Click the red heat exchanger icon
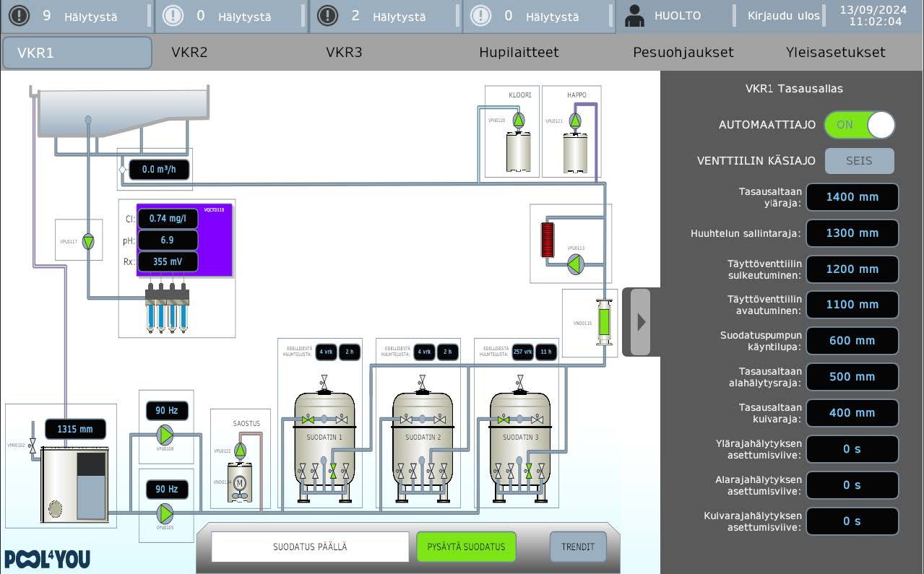This screenshot has height=574, width=924. pos(548,240)
